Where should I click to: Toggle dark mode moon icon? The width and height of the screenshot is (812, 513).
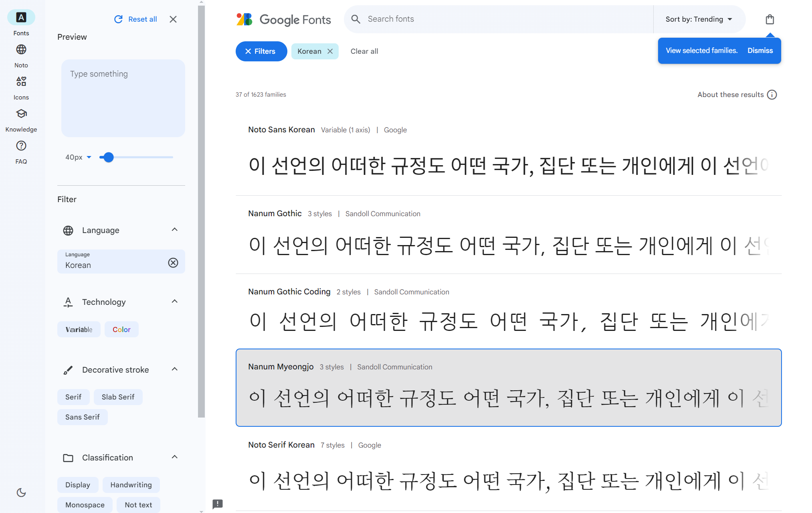21,493
